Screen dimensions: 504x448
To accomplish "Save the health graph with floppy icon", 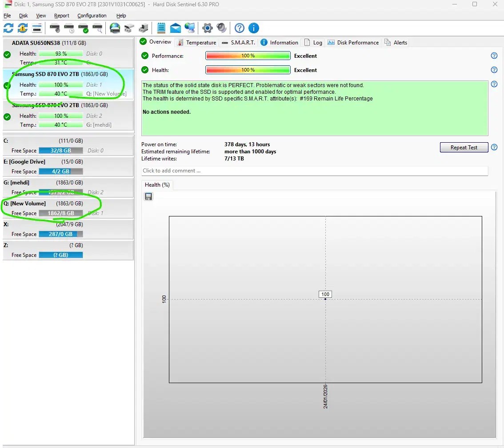I will (149, 196).
